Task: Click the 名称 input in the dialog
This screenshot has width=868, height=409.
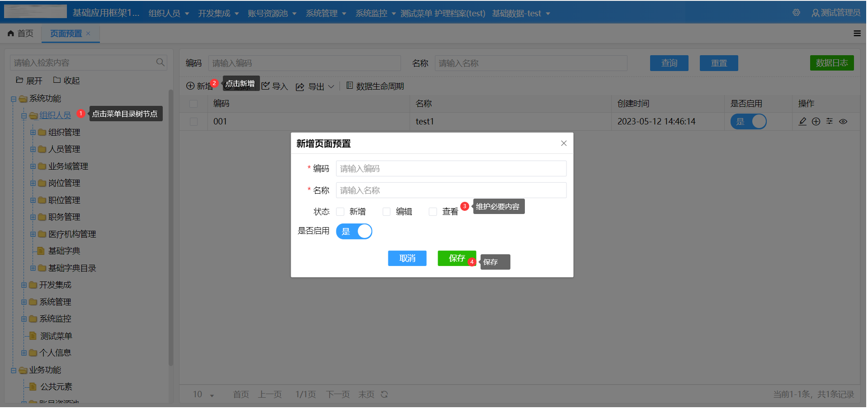Action: [451, 190]
